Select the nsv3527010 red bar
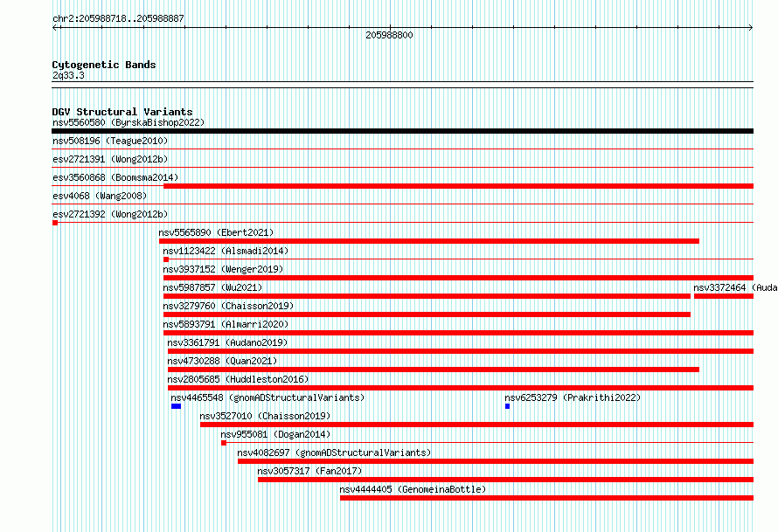 (476, 425)
